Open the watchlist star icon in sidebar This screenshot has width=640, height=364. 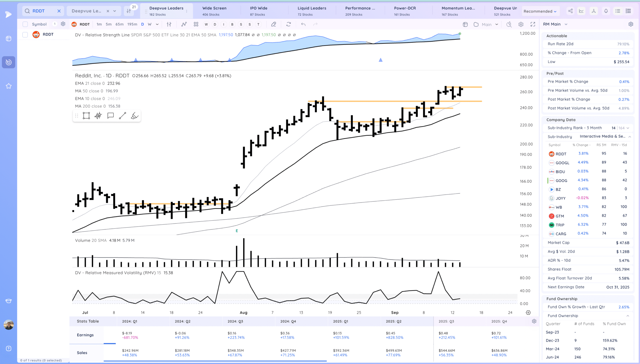coord(8,86)
